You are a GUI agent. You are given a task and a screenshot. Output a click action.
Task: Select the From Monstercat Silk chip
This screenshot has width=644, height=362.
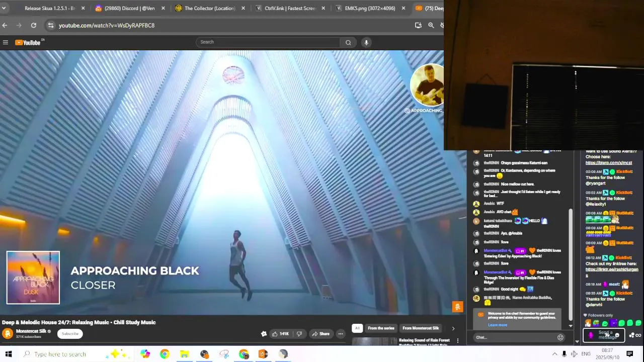(421, 328)
